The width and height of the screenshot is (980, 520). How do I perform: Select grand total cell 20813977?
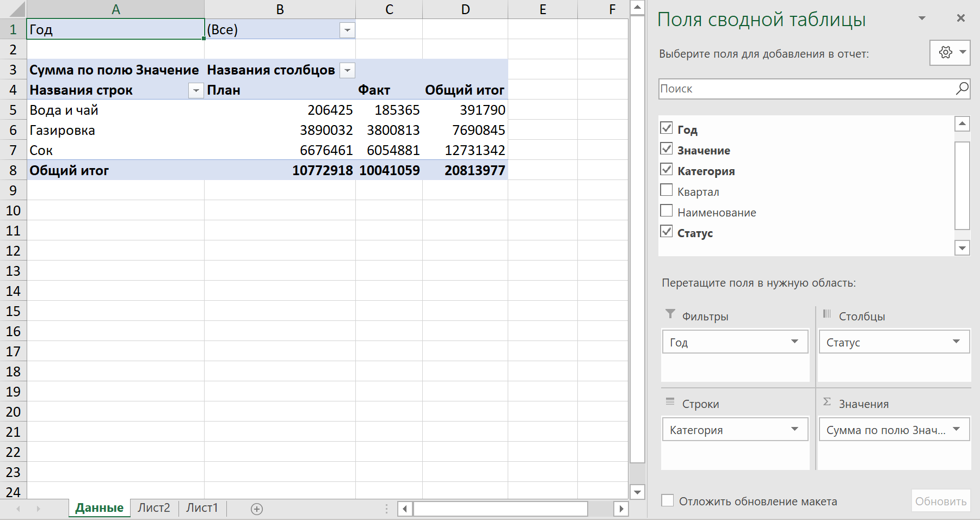click(x=465, y=171)
